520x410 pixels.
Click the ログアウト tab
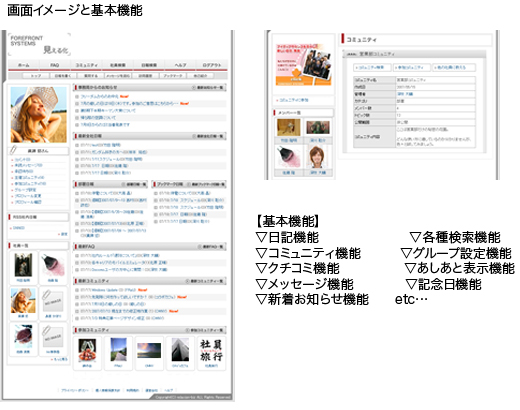[212, 65]
